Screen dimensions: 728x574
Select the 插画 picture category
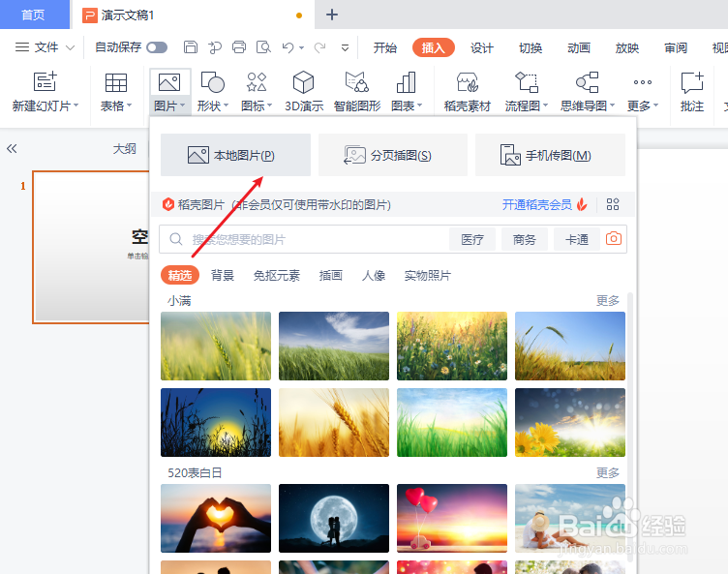(330, 276)
